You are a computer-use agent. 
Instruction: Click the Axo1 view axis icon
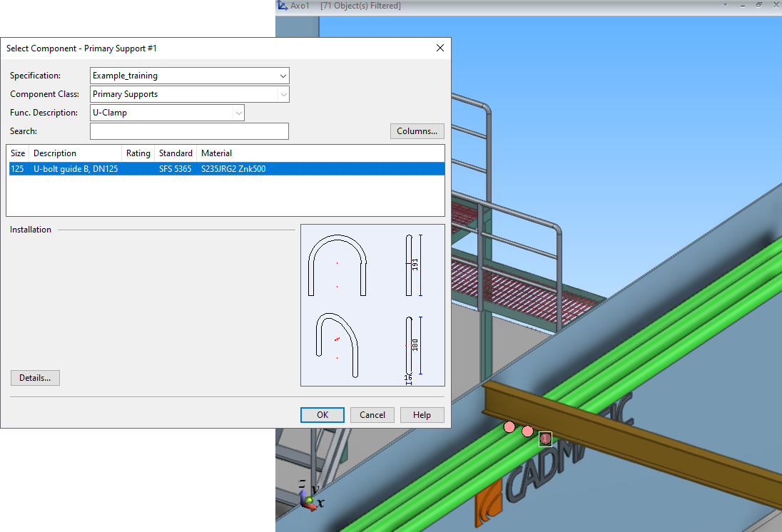pos(282,6)
